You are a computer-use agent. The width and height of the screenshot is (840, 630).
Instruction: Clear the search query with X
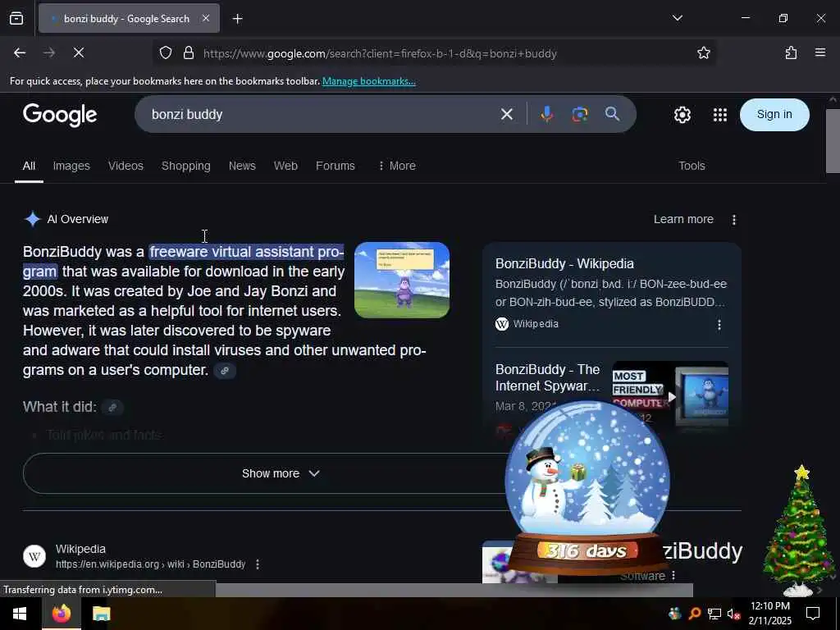[x=507, y=114]
